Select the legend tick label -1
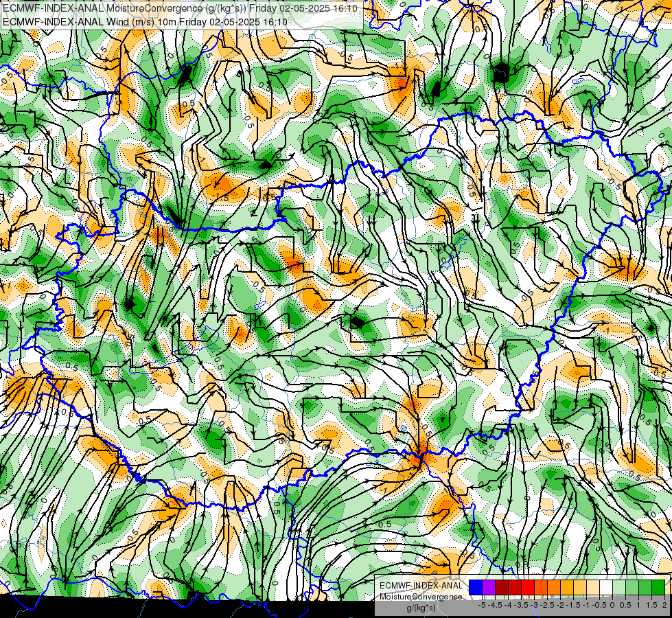This screenshot has width=672, height=618. click(x=586, y=605)
